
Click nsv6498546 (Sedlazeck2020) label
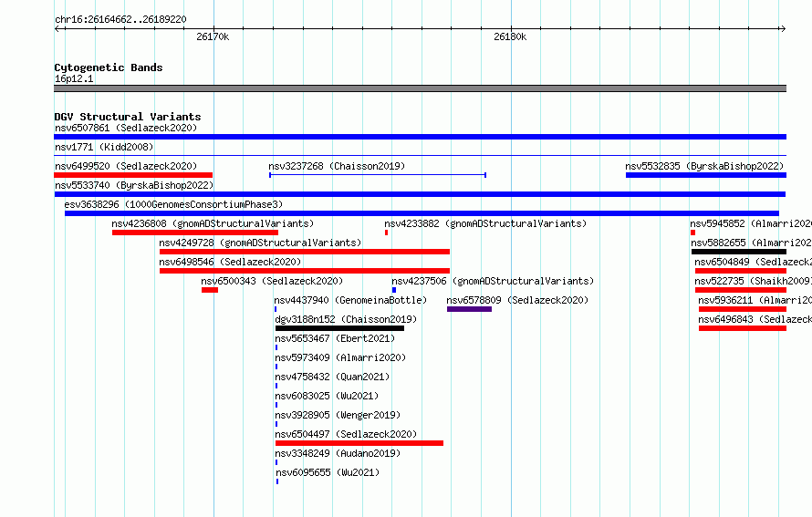click(x=230, y=262)
